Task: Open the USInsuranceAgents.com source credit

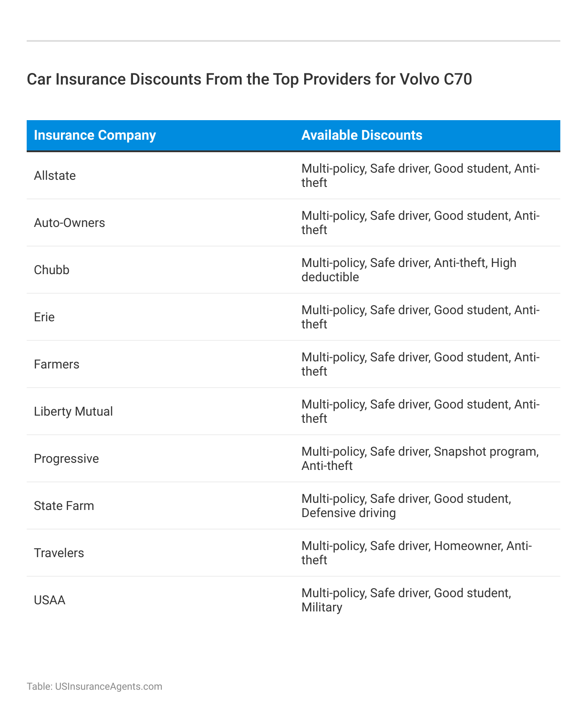Action: coord(94,687)
